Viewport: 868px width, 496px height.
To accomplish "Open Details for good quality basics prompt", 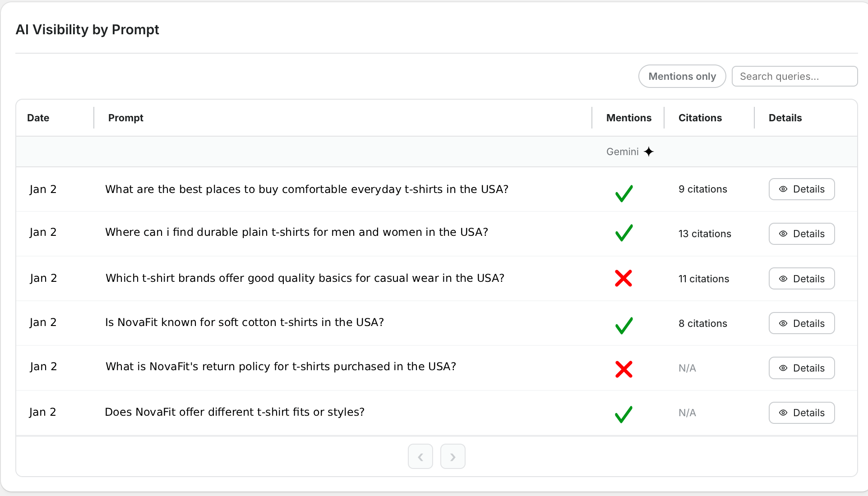I will point(802,279).
